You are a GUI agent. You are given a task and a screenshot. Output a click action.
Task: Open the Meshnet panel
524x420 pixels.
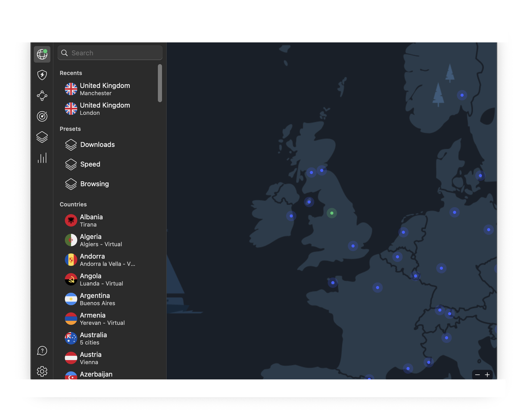click(x=42, y=95)
